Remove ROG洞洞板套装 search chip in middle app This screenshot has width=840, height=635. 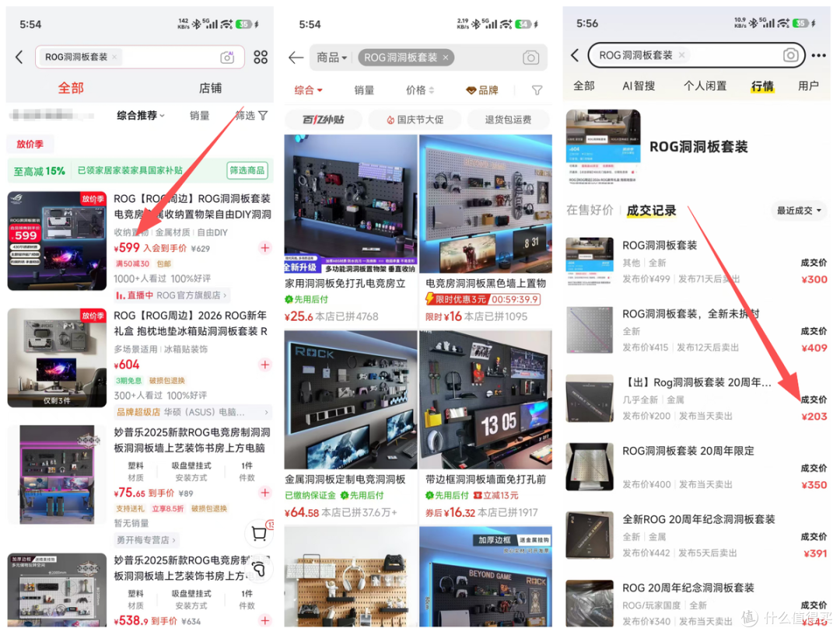pos(445,58)
